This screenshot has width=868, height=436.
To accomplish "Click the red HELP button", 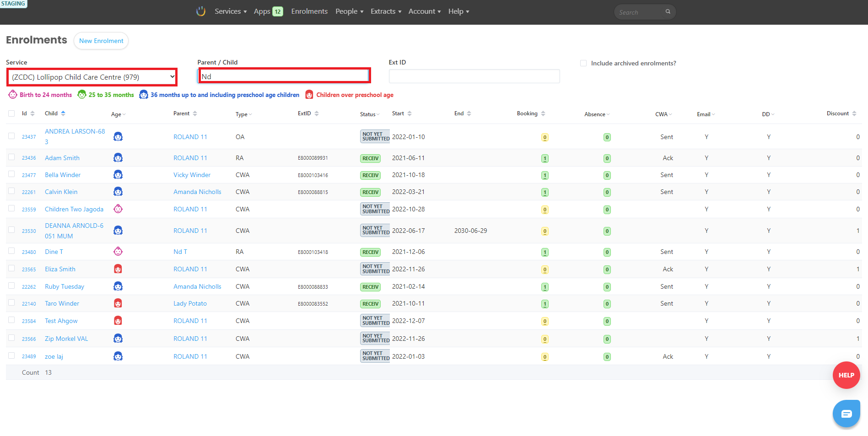I will point(846,375).
